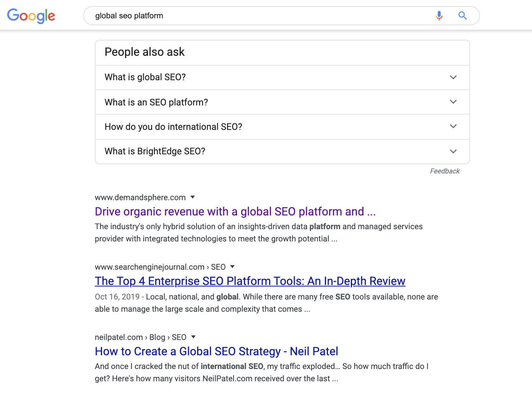The width and height of the screenshot is (532, 395).
Task: Click the 'People also ask' heading
Action: click(144, 52)
